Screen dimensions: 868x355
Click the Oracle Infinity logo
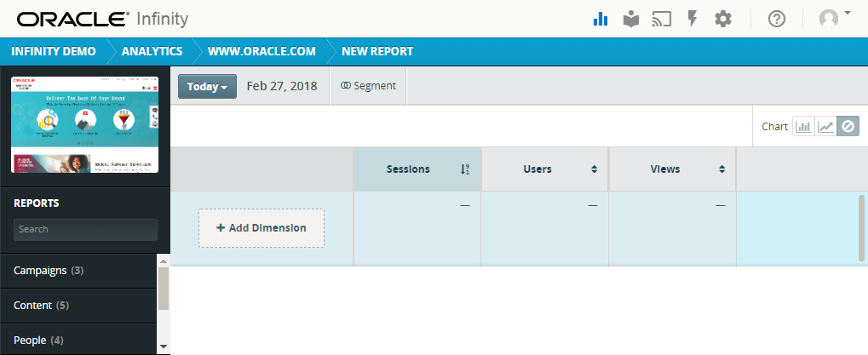click(x=102, y=20)
